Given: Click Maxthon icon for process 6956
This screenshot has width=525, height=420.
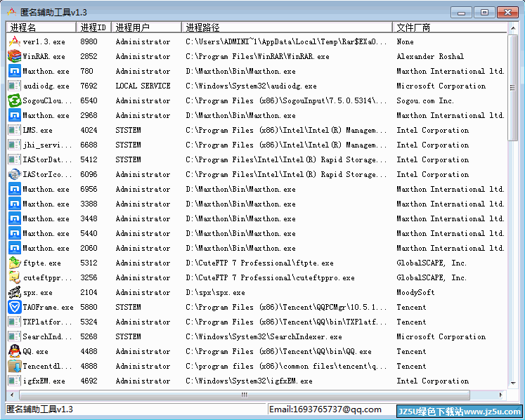Looking at the screenshot, I should tap(14, 189).
